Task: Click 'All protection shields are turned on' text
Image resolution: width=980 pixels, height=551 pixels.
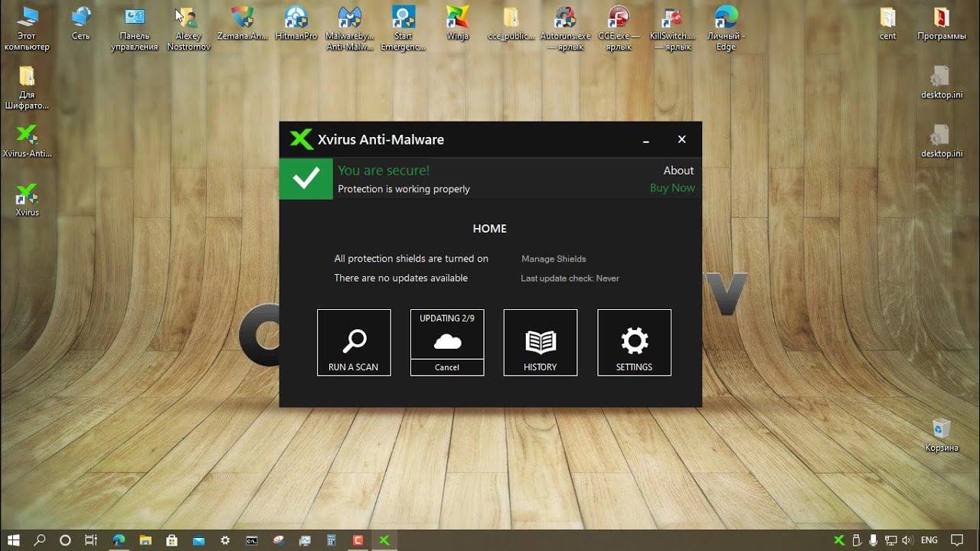Action: click(411, 259)
